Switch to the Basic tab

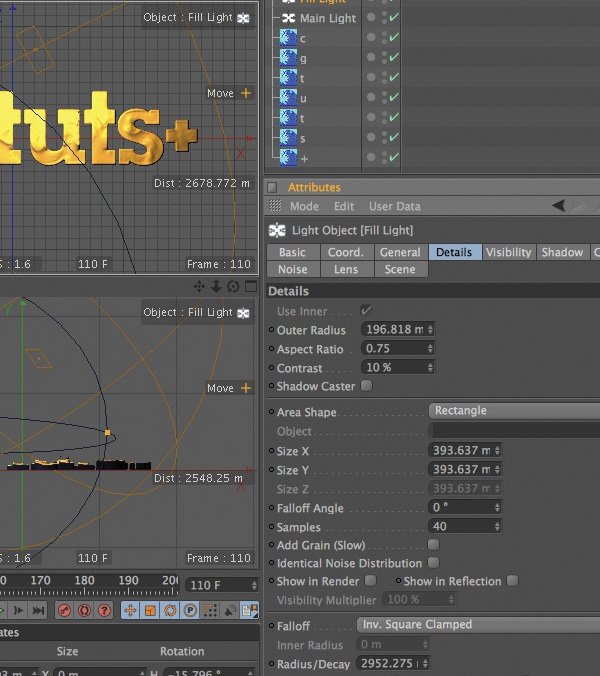pos(293,252)
